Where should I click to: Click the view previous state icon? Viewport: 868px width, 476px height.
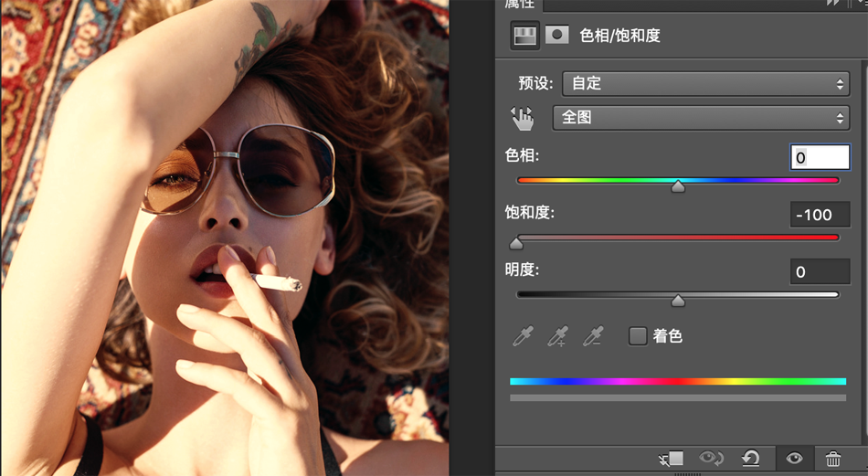[x=711, y=459]
